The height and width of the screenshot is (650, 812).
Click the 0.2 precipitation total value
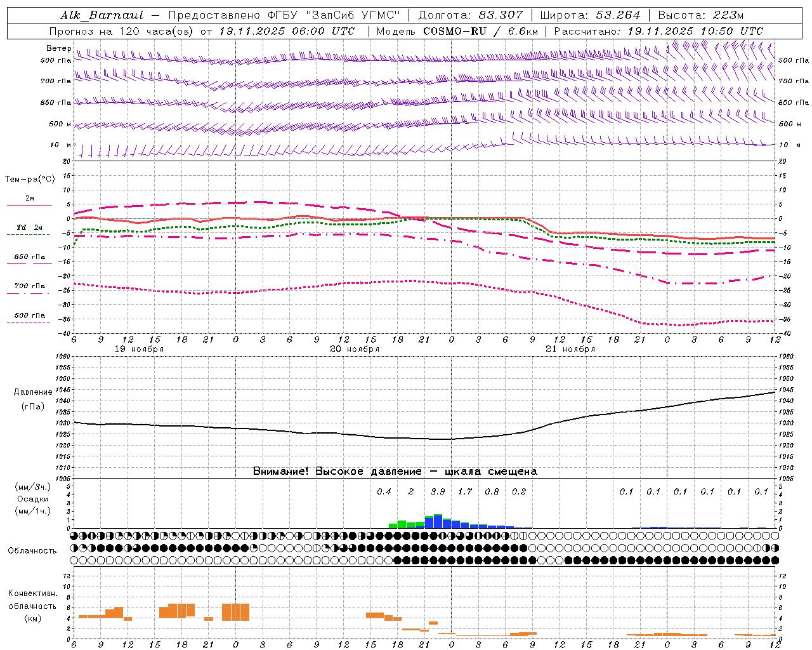pos(519,492)
